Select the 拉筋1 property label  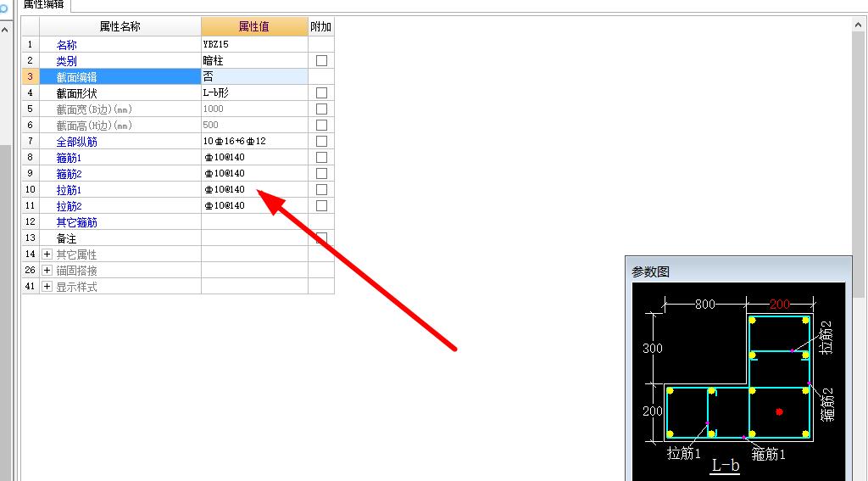pyautogui.click(x=69, y=189)
